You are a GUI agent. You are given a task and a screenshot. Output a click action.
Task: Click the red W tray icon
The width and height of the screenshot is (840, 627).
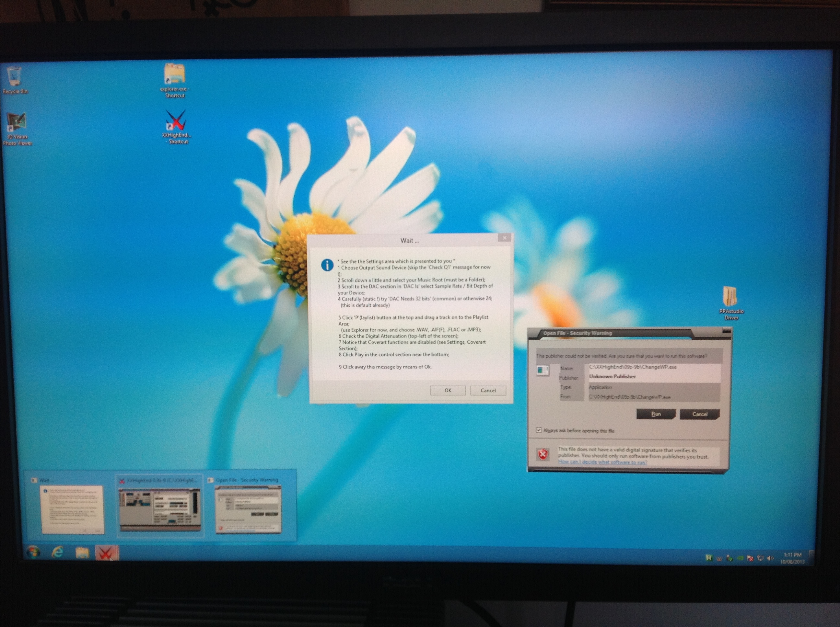[x=719, y=558]
